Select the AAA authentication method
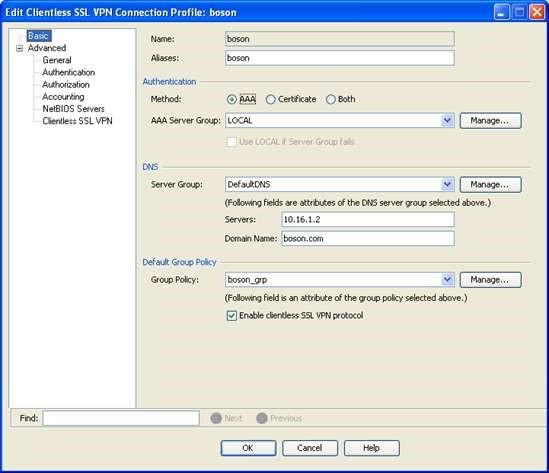 231,99
